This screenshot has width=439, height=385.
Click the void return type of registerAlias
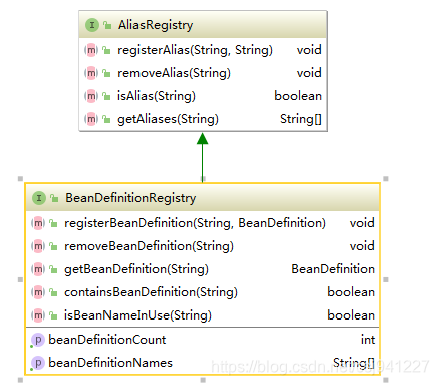[309, 50]
